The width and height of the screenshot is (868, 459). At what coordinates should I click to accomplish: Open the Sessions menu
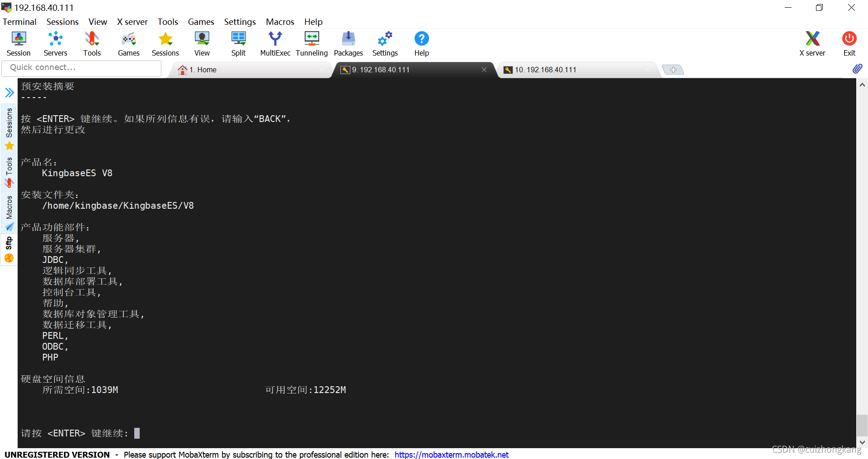point(62,22)
